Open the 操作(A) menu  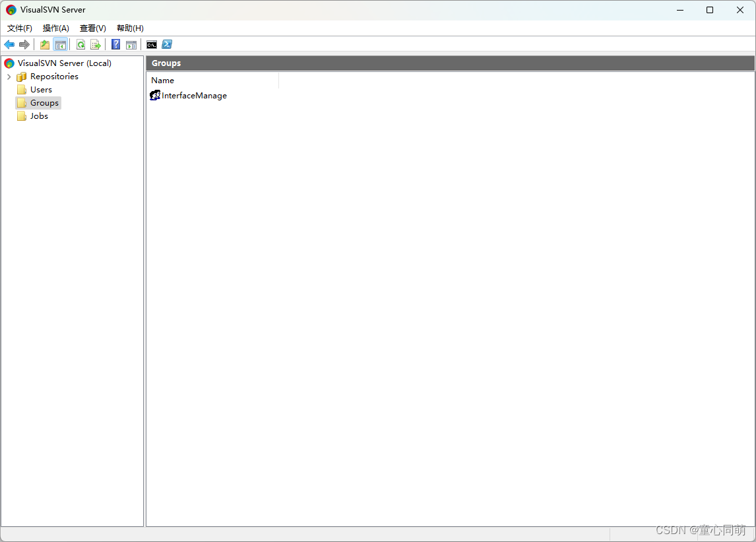56,28
